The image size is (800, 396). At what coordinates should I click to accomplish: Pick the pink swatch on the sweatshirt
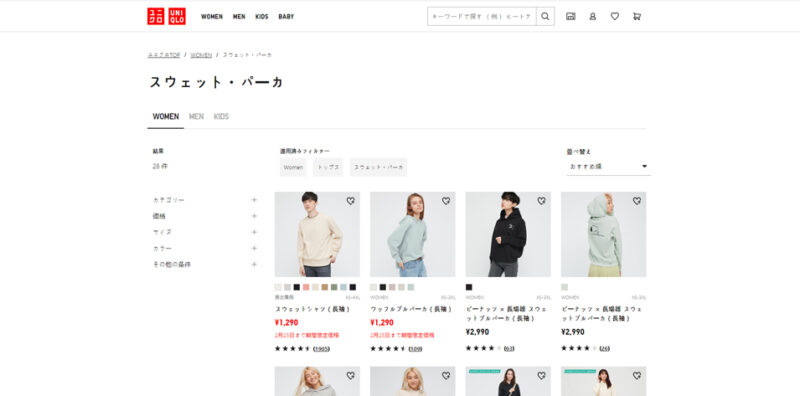point(306,287)
